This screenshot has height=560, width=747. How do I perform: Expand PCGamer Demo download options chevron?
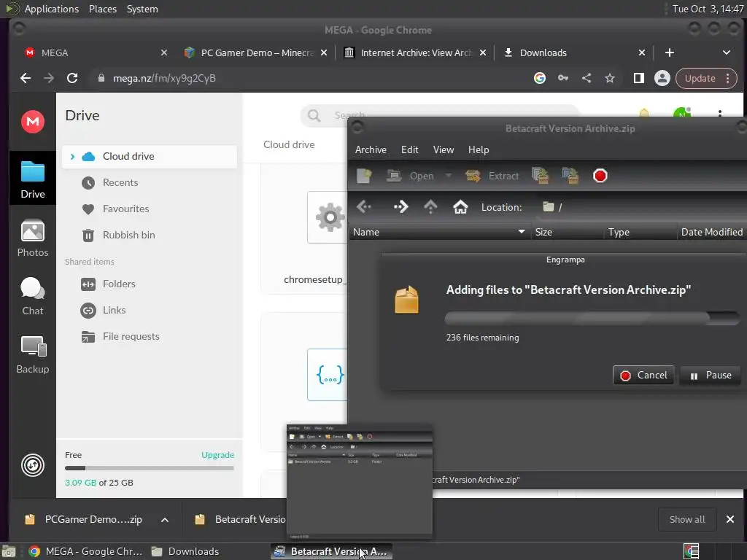pyautogui.click(x=165, y=519)
